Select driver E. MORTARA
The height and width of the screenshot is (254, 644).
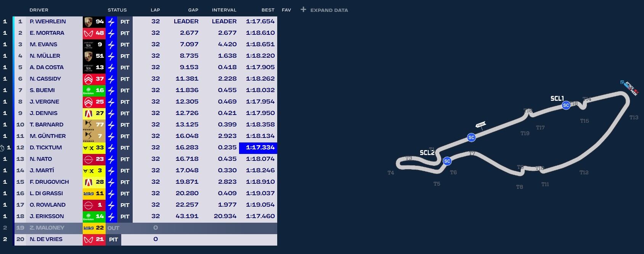click(47, 33)
